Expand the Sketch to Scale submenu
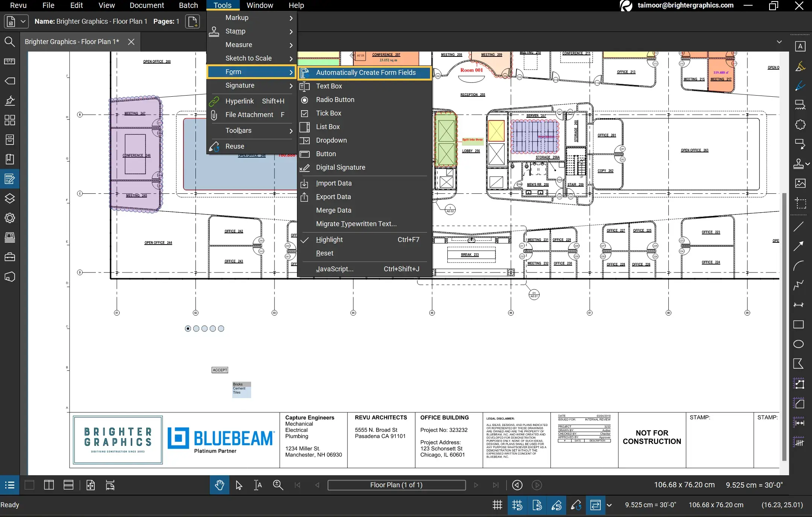 pyautogui.click(x=251, y=58)
